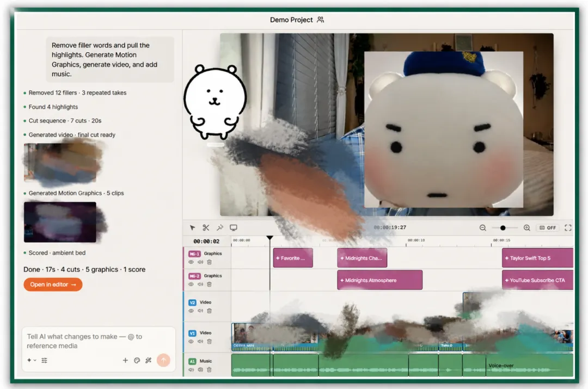588x389 pixels.
Task: Select the Voice-over audio clip
Action: point(529,366)
